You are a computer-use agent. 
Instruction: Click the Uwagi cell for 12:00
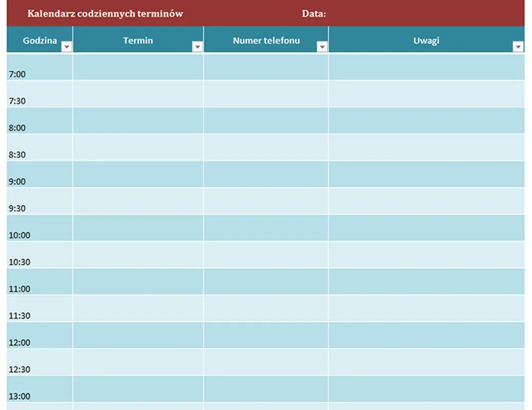click(x=426, y=336)
